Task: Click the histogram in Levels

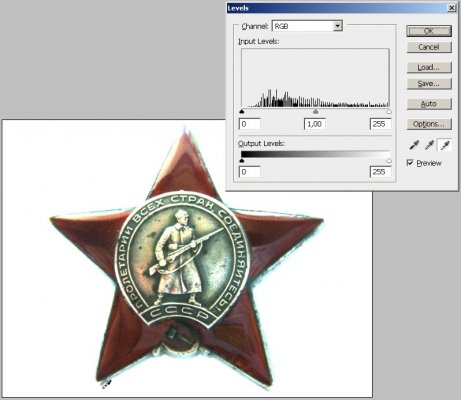Action: [x=315, y=78]
